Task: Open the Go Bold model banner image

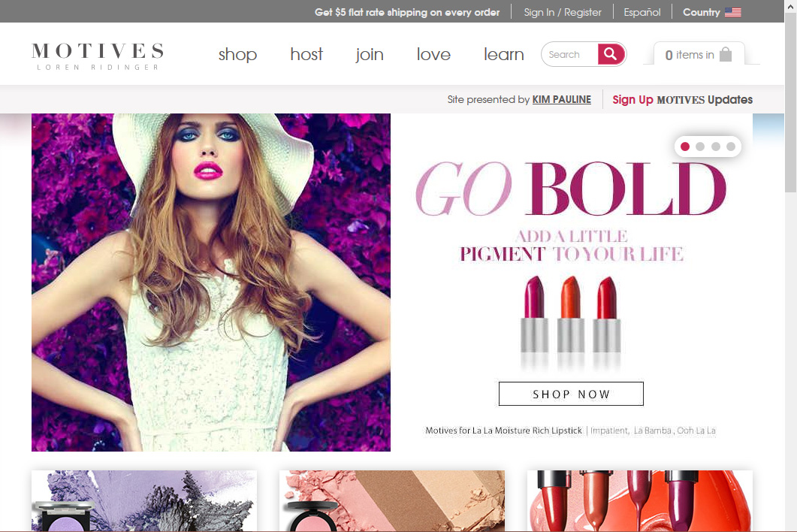Action: (x=211, y=283)
